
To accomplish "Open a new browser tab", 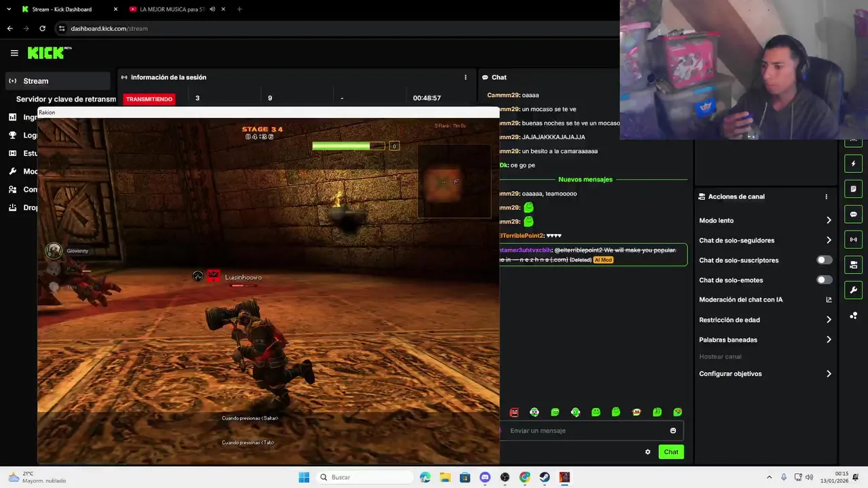I will (x=239, y=9).
